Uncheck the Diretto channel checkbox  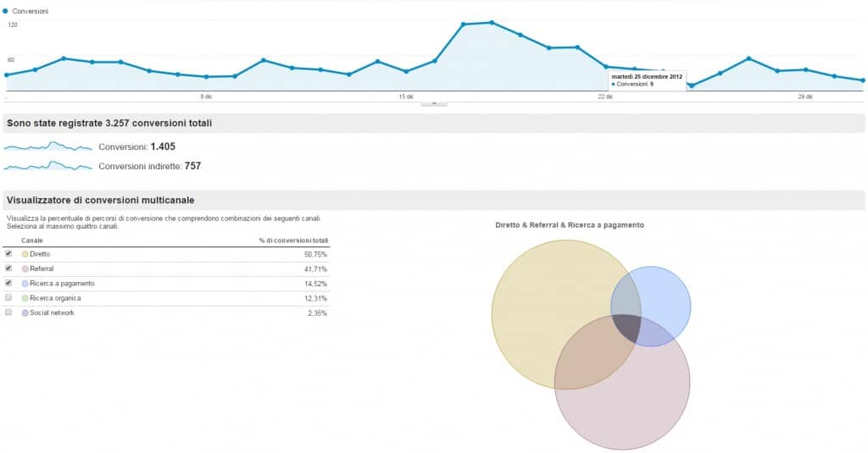click(8, 254)
